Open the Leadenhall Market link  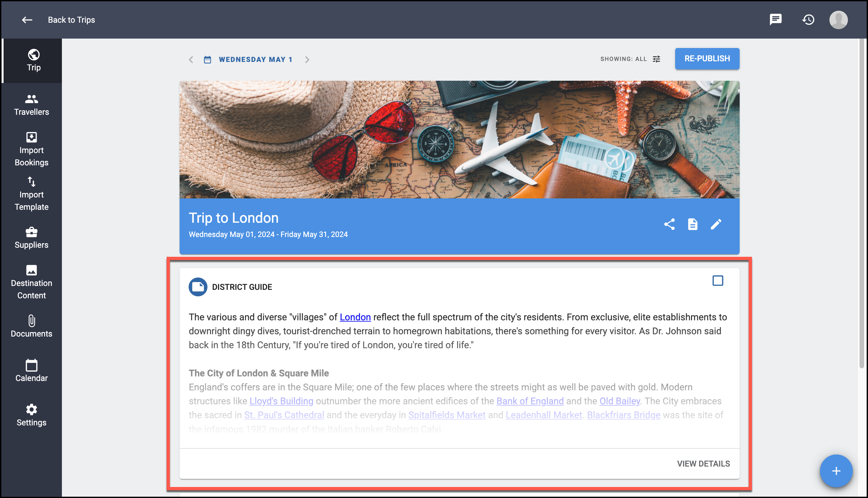click(x=544, y=415)
